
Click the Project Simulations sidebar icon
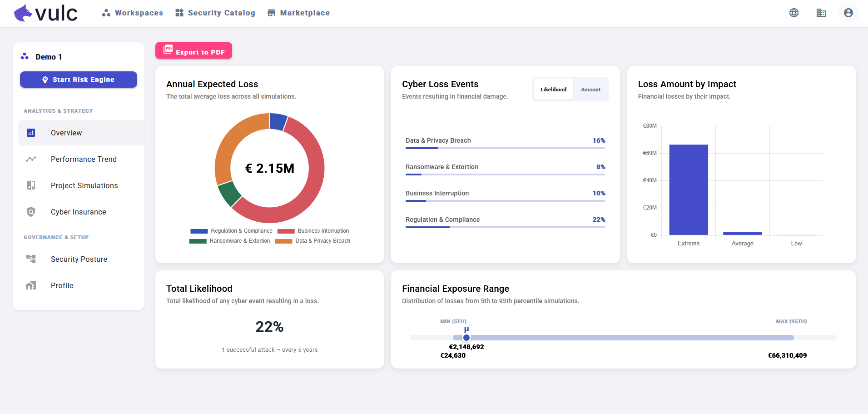(x=30, y=185)
